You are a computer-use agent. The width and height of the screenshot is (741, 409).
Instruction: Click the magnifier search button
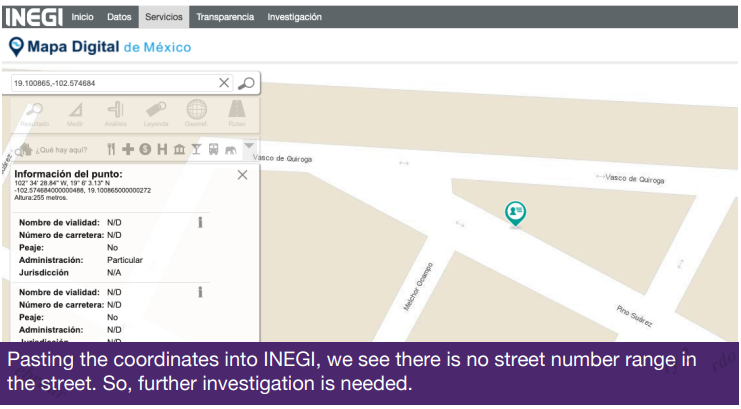(x=246, y=83)
